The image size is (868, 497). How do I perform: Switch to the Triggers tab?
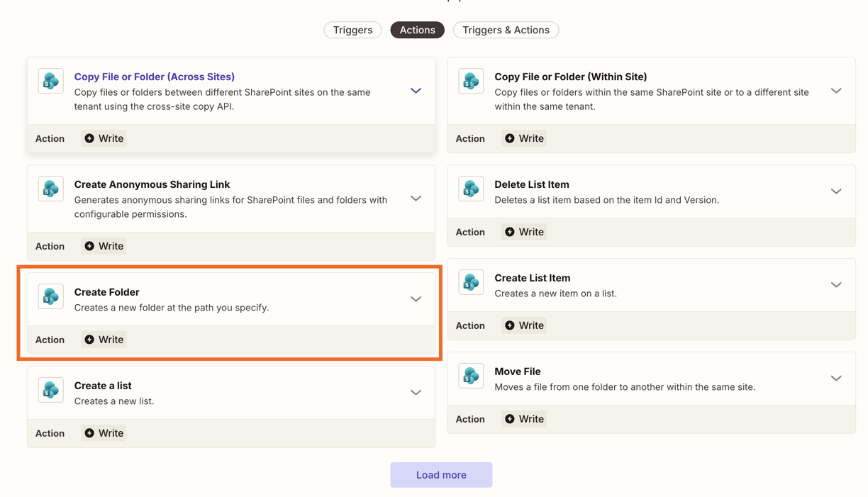tap(352, 30)
